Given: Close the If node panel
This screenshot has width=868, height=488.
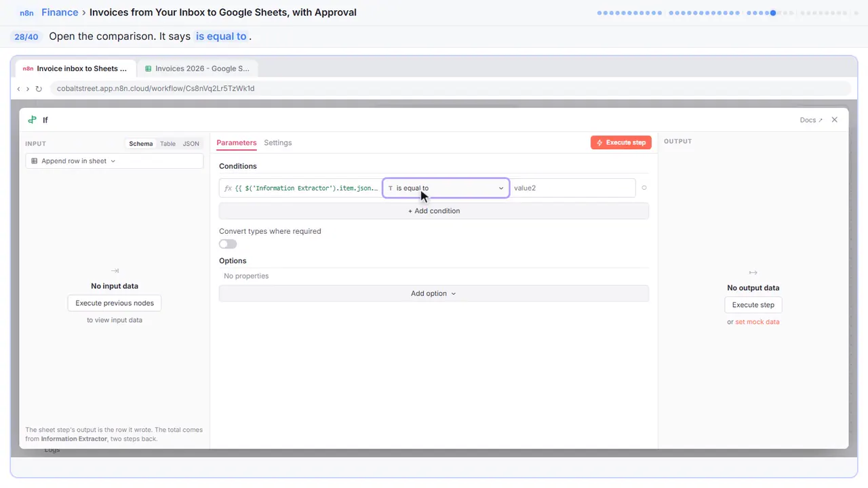Looking at the screenshot, I should [x=835, y=119].
